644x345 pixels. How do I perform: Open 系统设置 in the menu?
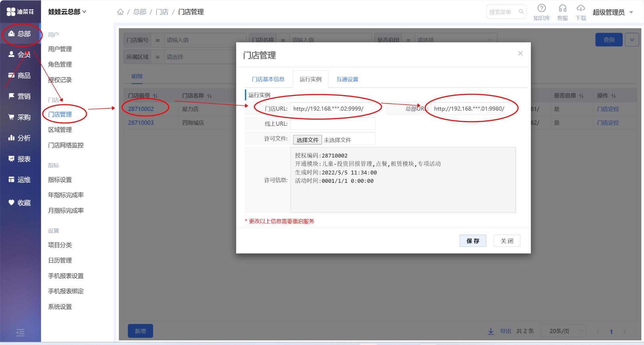click(60, 307)
